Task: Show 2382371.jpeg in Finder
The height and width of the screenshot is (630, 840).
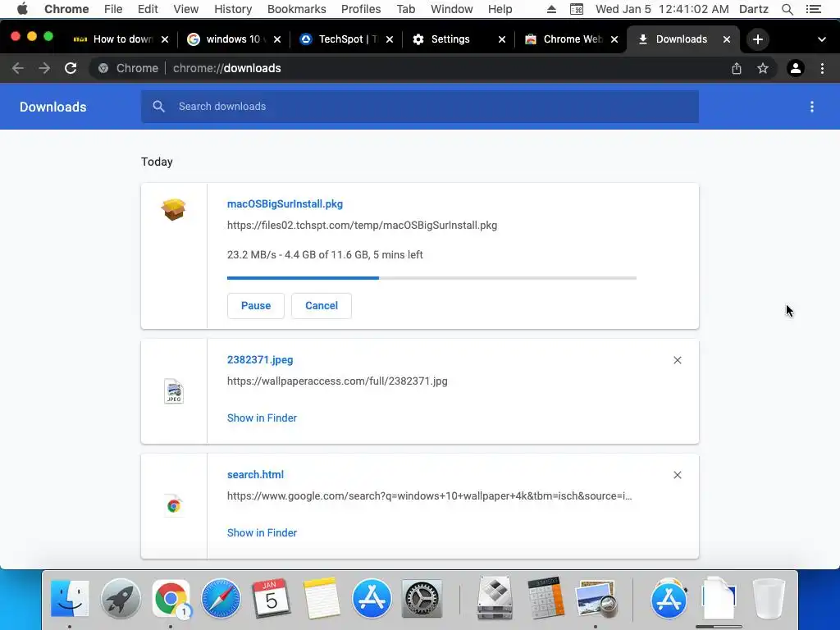Action: point(262,418)
